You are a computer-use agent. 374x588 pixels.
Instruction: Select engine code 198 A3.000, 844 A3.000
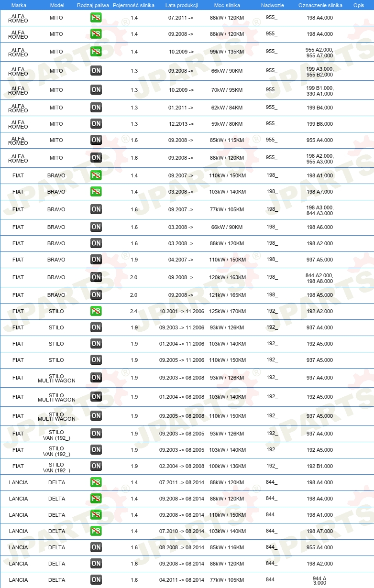click(319, 210)
